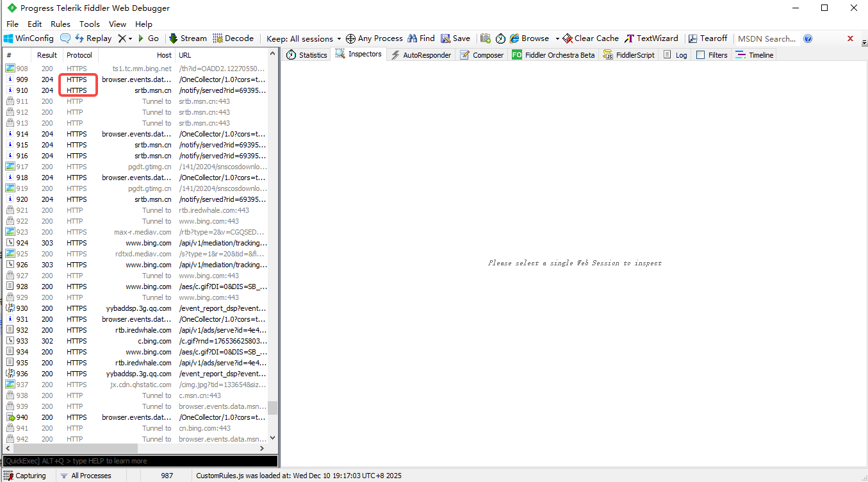868x482 pixels.
Task: Open the Tools menu
Action: [x=90, y=24]
